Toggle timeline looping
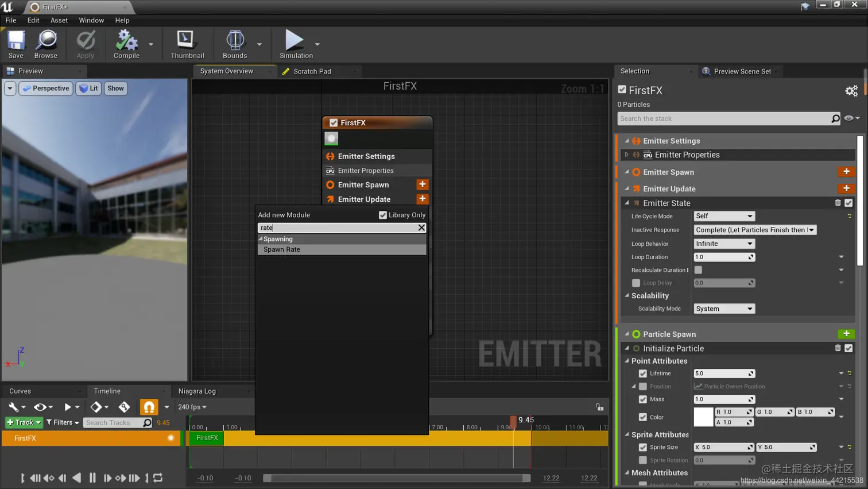Image resolution: width=868 pixels, height=489 pixels. [158, 478]
